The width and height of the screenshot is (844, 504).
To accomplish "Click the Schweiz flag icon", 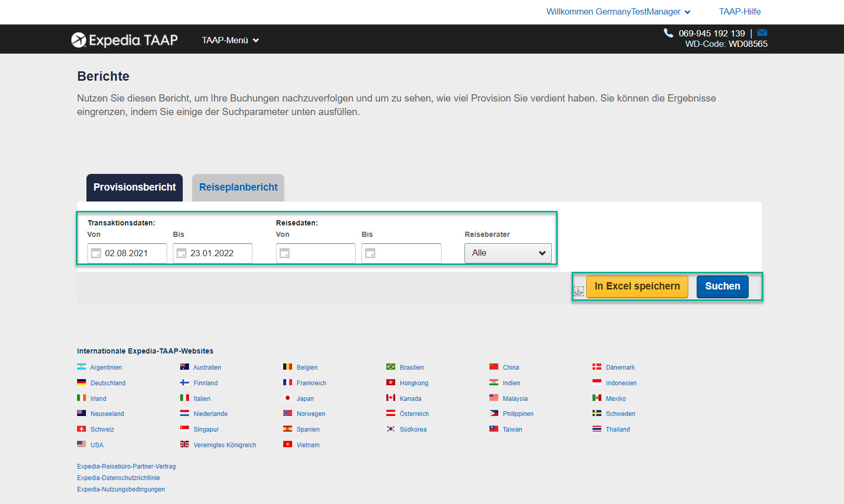I will pyautogui.click(x=81, y=429).
